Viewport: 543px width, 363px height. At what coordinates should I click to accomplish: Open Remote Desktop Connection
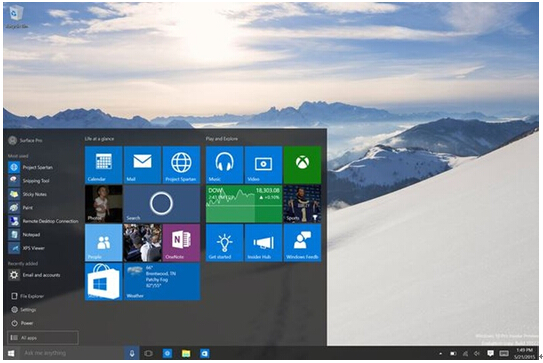[x=43, y=221]
